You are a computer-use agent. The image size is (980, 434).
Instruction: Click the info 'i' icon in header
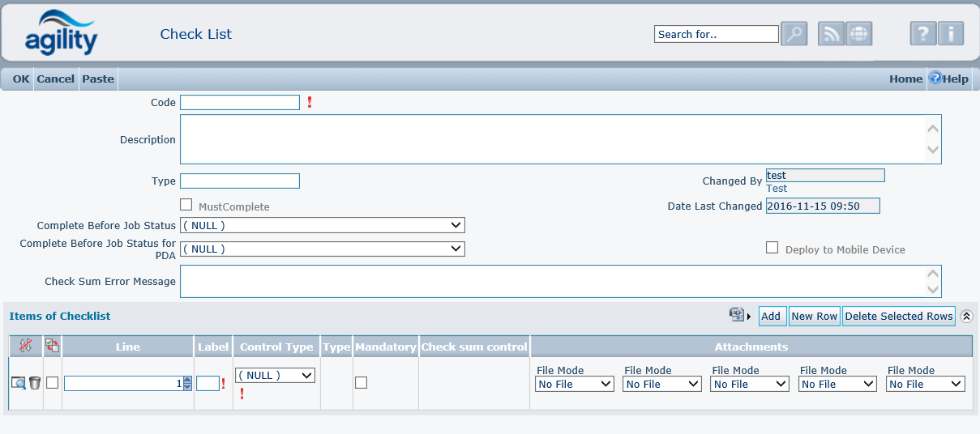[951, 34]
